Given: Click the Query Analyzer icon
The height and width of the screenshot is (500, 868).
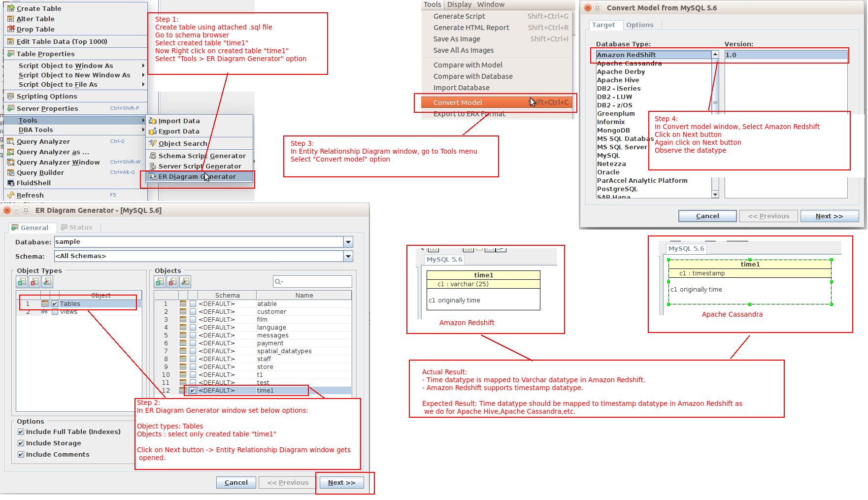Looking at the screenshot, I should [x=11, y=141].
